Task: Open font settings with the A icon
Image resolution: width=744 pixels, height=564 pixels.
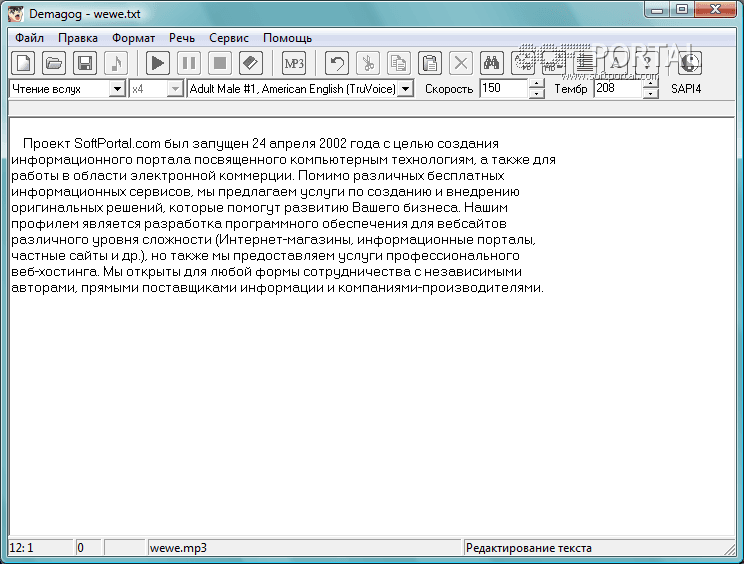Action: [x=616, y=63]
